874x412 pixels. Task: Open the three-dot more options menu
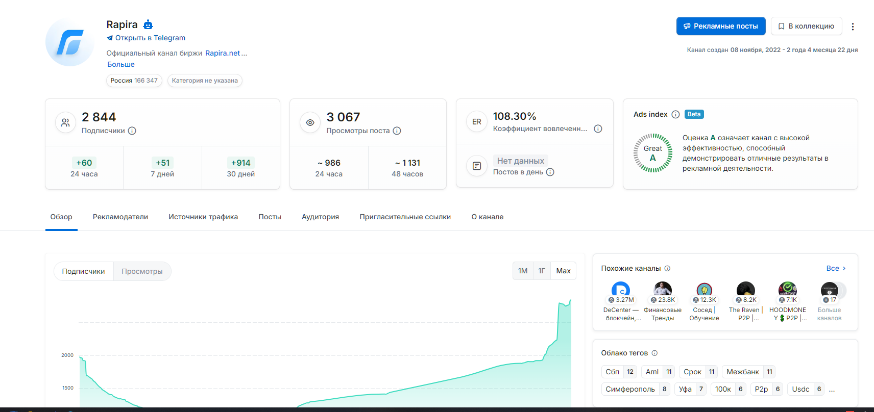pyautogui.click(x=852, y=26)
